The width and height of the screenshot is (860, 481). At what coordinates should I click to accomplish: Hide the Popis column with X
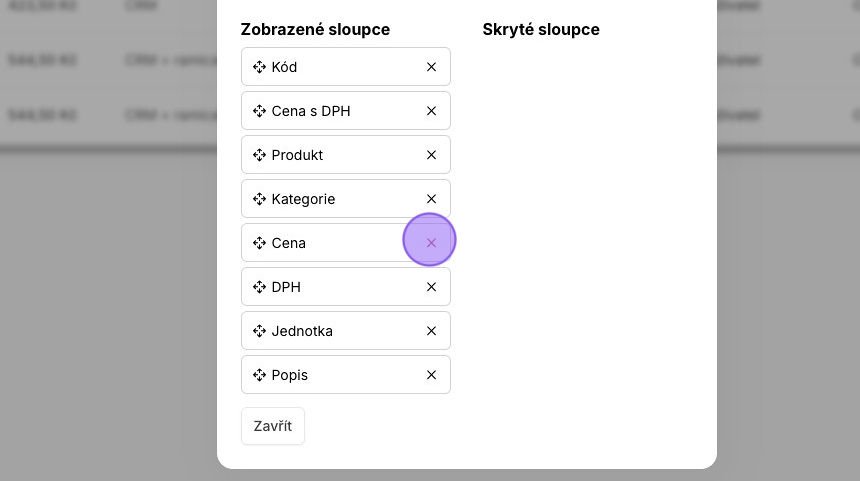(x=431, y=375)
